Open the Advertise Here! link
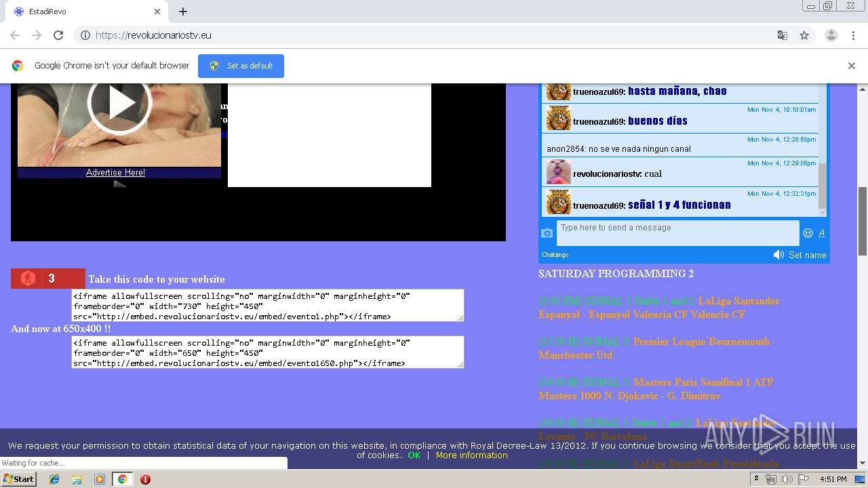This screenshot has height=488, width=868. [115, 173]
